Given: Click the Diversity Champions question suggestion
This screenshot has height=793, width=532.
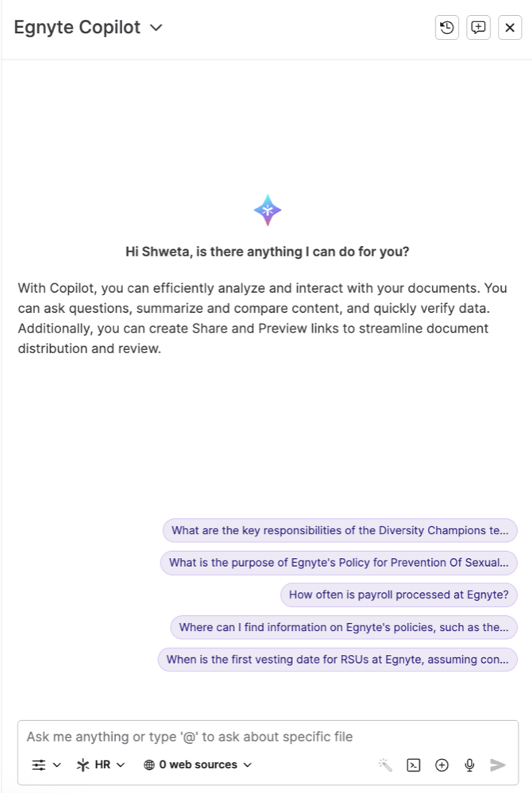Looking at the screenshot, I should coord(340,530).
